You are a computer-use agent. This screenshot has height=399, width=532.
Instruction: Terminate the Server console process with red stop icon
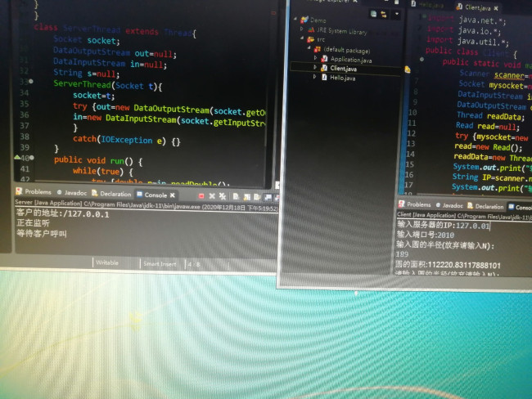(201, 196)
